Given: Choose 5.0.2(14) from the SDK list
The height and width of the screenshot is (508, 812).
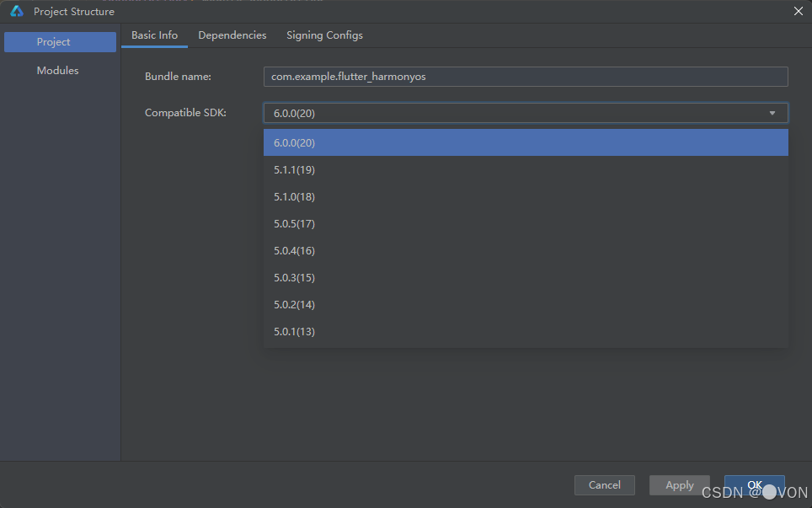Looking at the screenshot, I should click(526, 304).
